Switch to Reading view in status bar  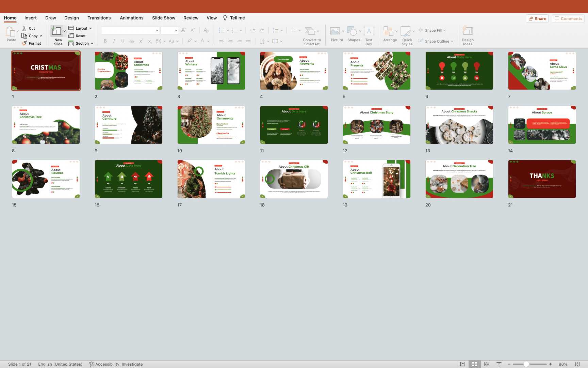(x=487, y=364)
